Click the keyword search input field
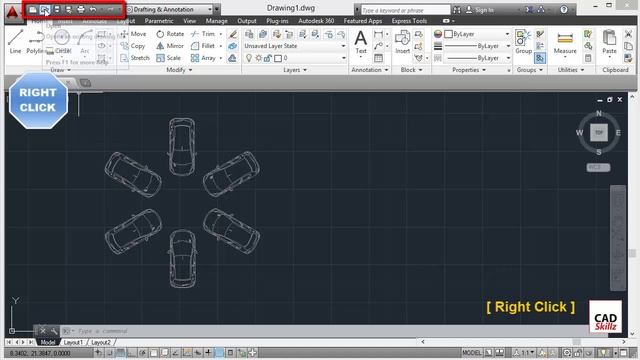Image resolution: width=640 pixels, height=360 pixels. (405, 10)
